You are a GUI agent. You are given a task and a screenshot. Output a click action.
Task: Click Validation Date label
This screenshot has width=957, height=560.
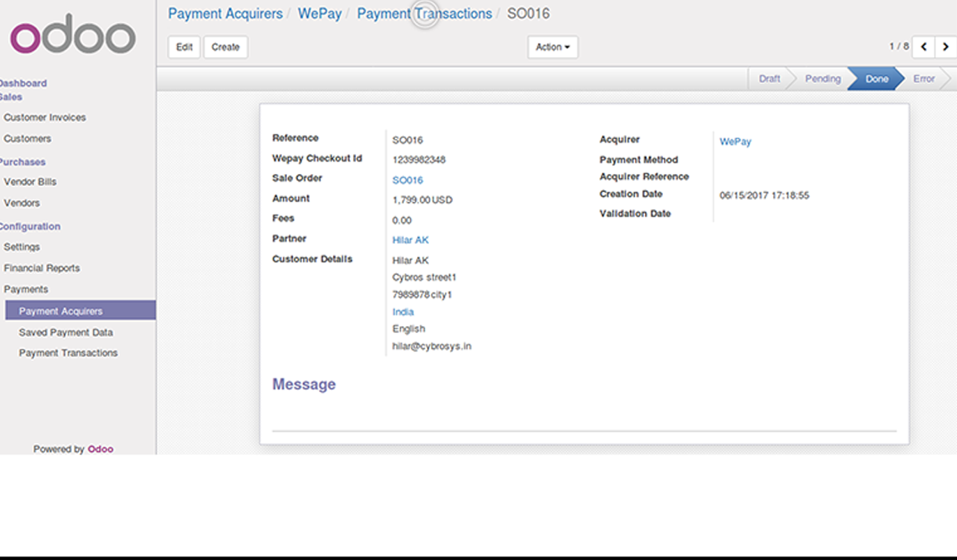click(635, 213)
